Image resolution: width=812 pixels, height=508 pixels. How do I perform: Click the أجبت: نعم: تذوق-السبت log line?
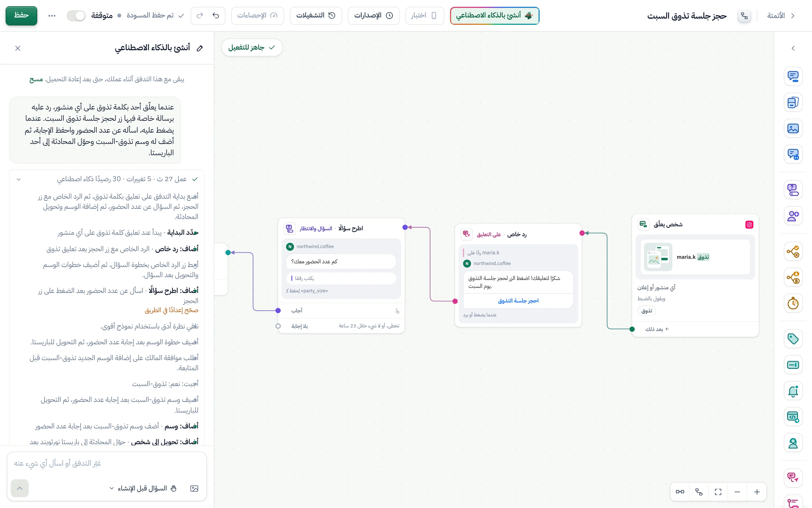click(165, 384)
